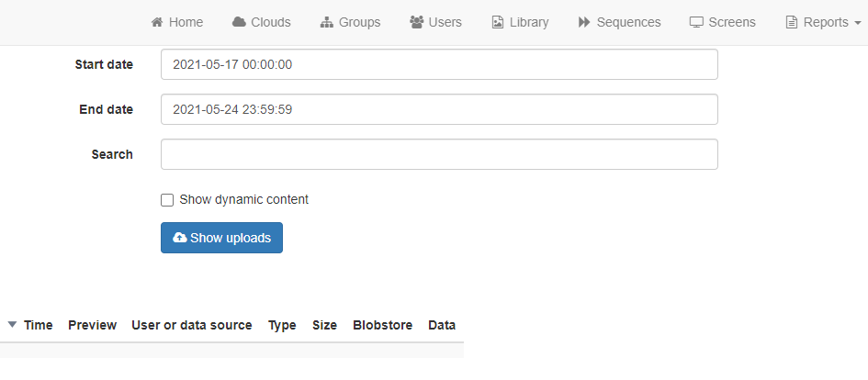Viewport: 868px width, 380px height.
Task: Click the Show dynamic content label
Action: click(x=243, y=200)
